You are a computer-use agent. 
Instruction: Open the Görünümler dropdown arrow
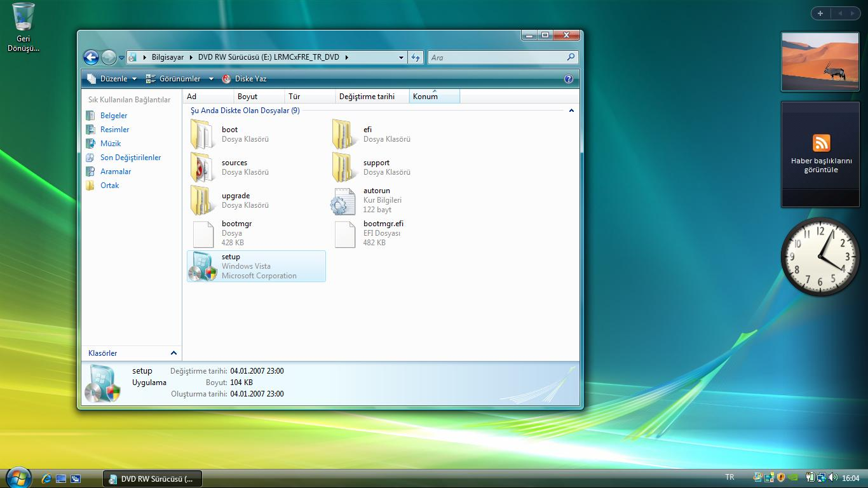click(x=211, y=79)
